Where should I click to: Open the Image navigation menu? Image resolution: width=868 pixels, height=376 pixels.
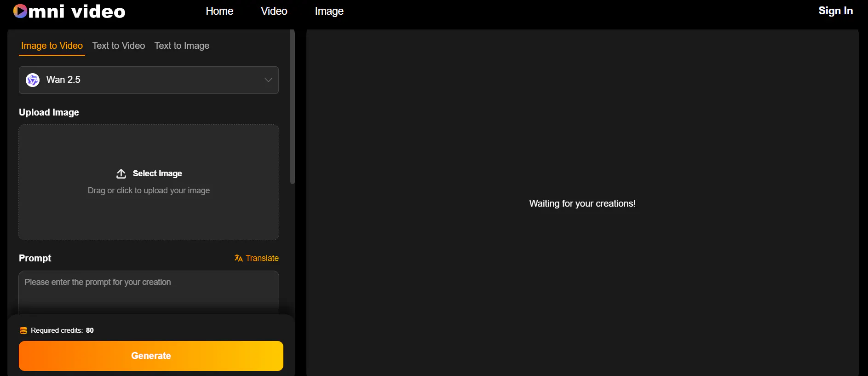329,11
